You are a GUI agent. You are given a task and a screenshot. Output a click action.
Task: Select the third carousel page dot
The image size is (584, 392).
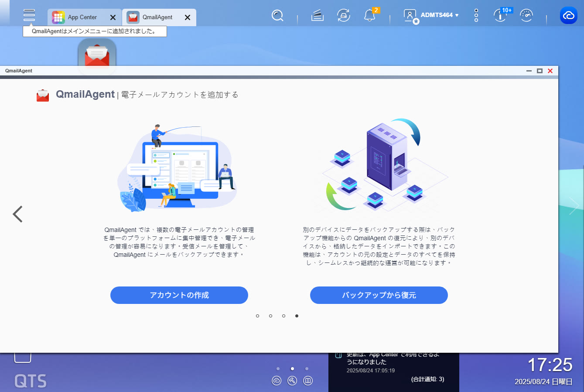(284, 316)
